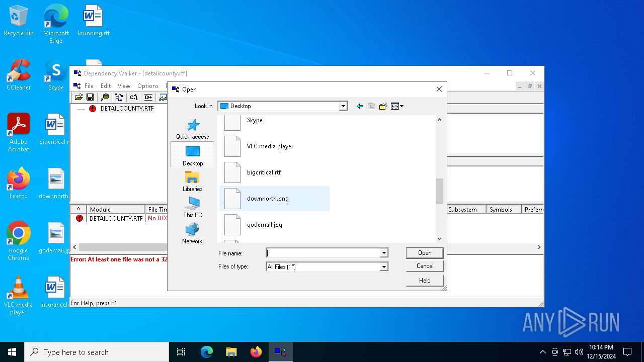Open the File menu in Dependency Walker
The height and width of the screenshot is (362, 644).
tap(89, 86)
